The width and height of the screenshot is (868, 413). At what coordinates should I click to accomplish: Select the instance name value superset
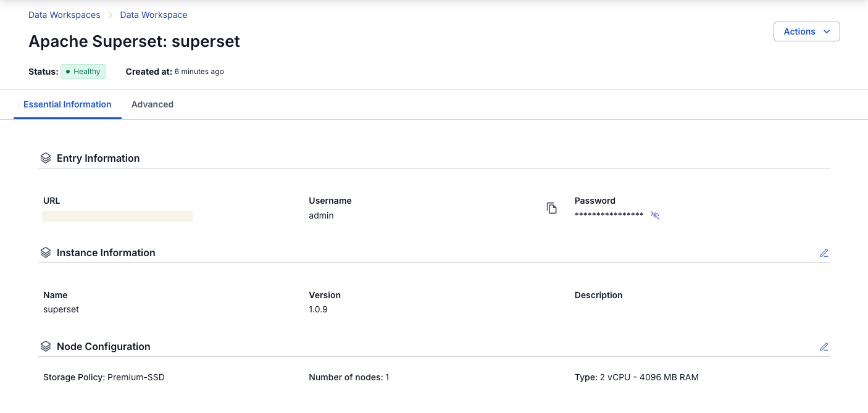61,309
